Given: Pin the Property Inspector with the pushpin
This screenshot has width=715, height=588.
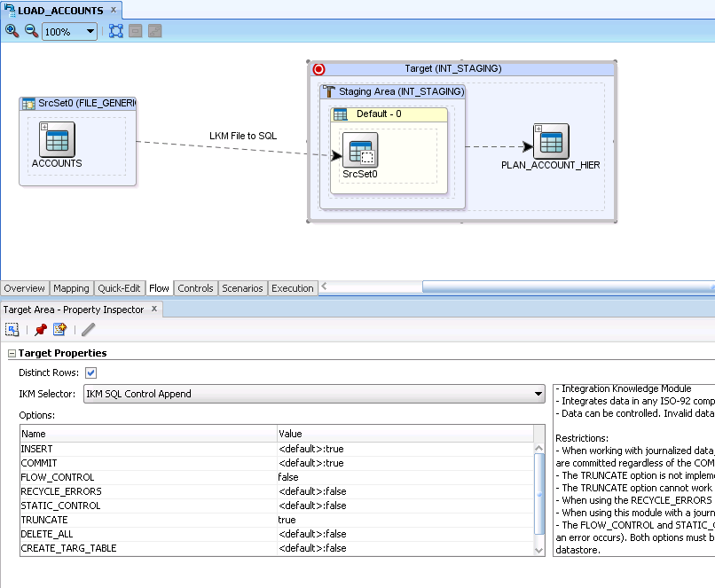Looking at the screenshot, I should [x=39, y=329].
